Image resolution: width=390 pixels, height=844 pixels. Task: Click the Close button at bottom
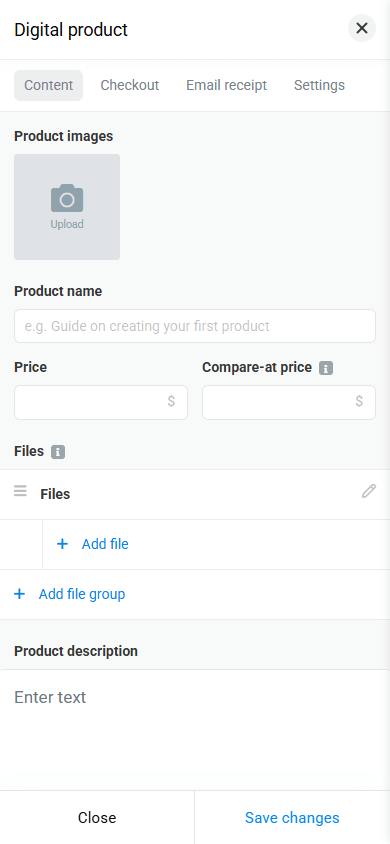(97, 818)
